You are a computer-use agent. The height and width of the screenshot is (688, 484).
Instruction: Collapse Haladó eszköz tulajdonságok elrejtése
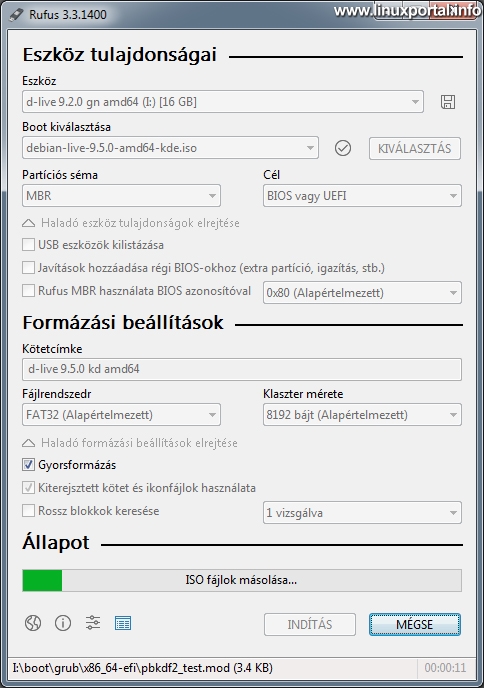pos(131,223)
